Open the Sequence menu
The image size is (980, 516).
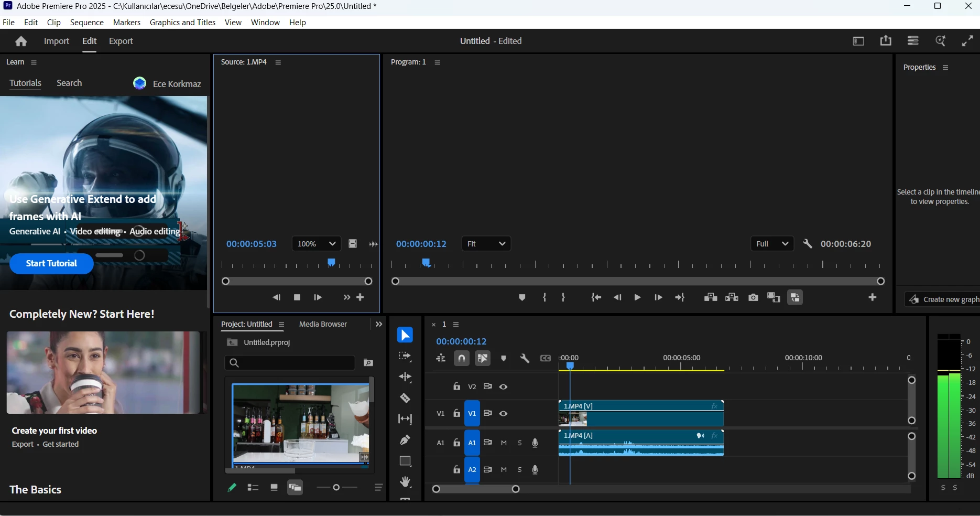[x=87, y=23]
